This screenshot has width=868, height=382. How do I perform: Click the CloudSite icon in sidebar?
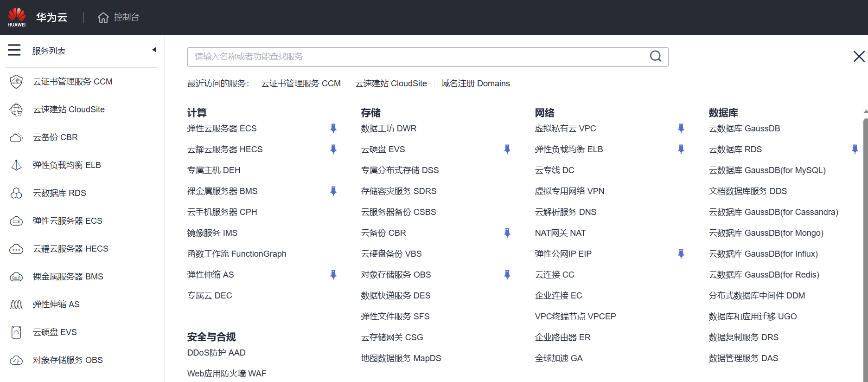point(16,110)
